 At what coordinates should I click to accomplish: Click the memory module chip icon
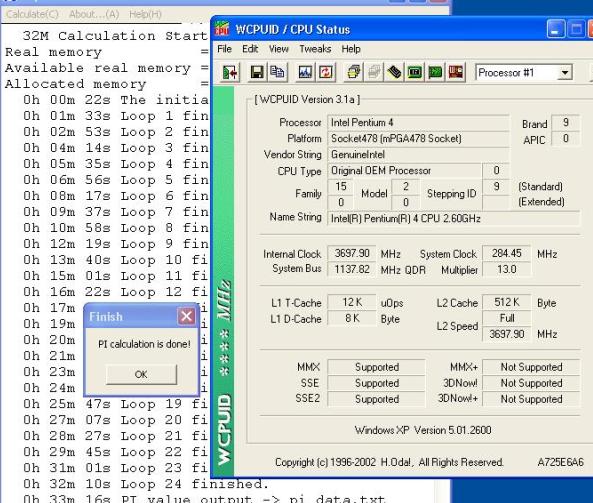point(394,72)
